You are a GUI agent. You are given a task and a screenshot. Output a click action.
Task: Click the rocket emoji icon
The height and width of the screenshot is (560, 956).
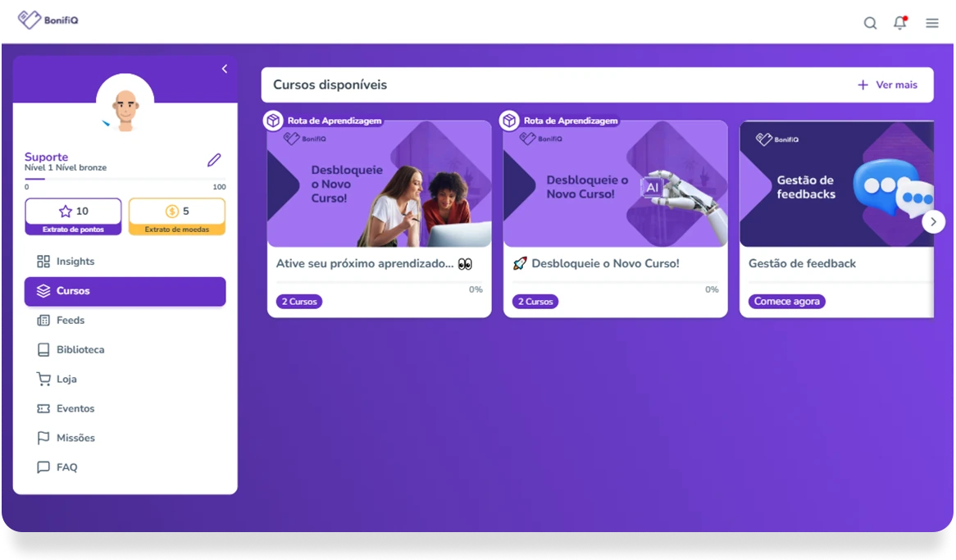pos(520,263)
